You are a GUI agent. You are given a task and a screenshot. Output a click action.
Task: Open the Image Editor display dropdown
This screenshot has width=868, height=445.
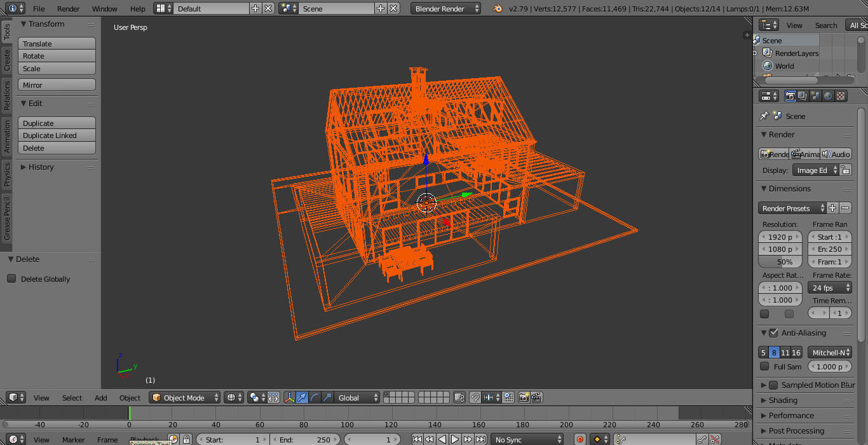pyautogui.click(x=816, y=170)
